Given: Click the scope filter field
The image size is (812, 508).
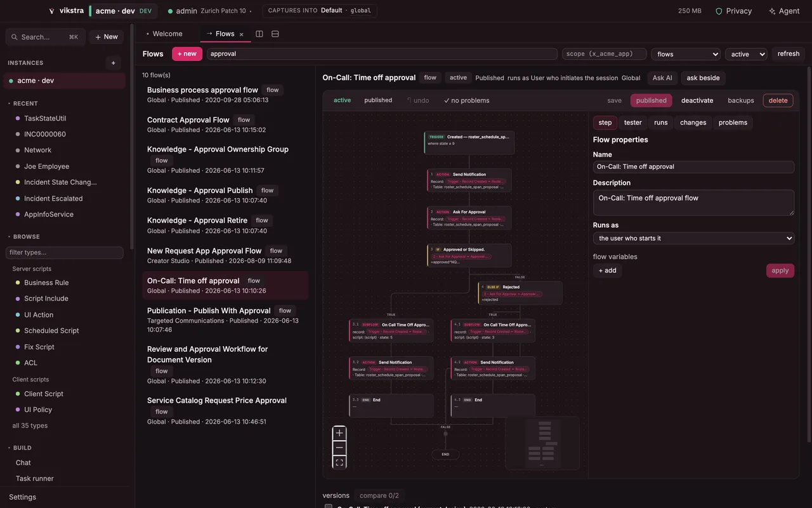Looking at the screenshot, I should (605, 54).
